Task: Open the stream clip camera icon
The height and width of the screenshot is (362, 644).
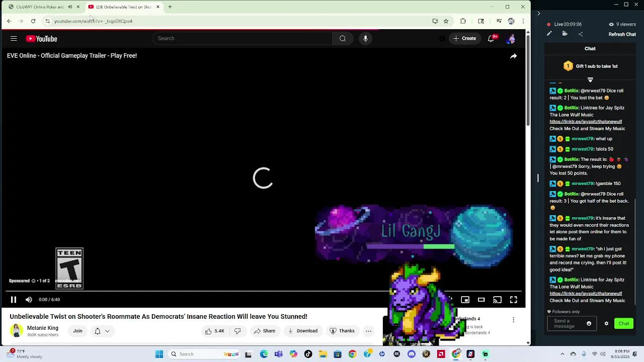Action: coord(565,34)
